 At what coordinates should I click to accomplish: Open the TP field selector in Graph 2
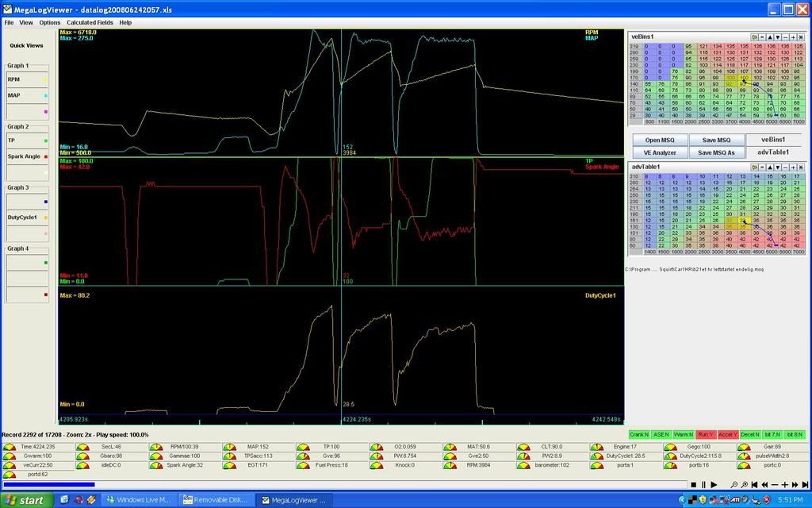coord(27,140)
